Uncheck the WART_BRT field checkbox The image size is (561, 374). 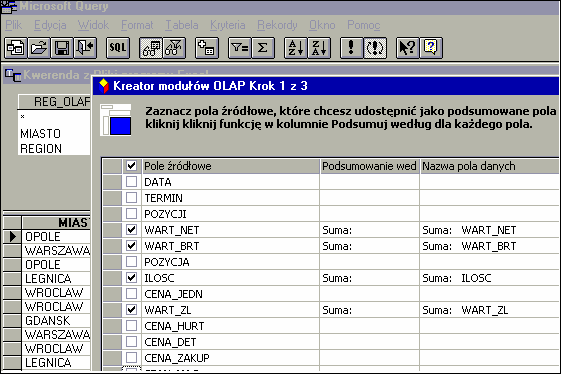(x=131, y=246)
